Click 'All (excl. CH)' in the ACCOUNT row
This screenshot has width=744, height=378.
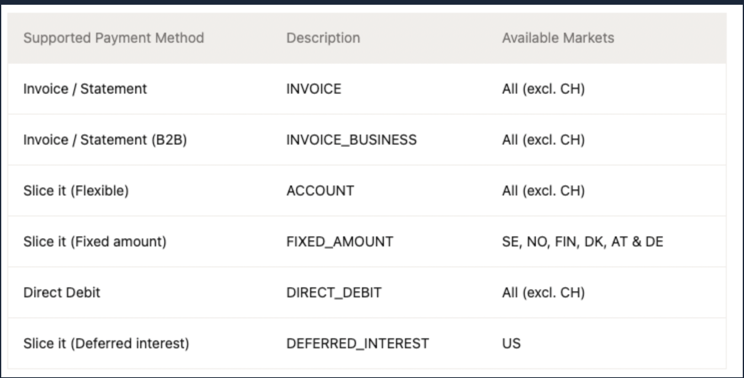click(543, 190)
